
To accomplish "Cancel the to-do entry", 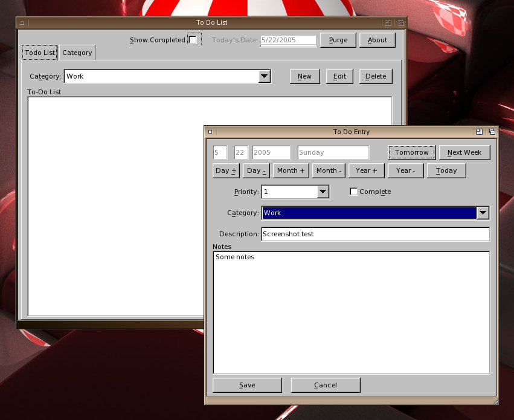I will (x=326, y=385).
